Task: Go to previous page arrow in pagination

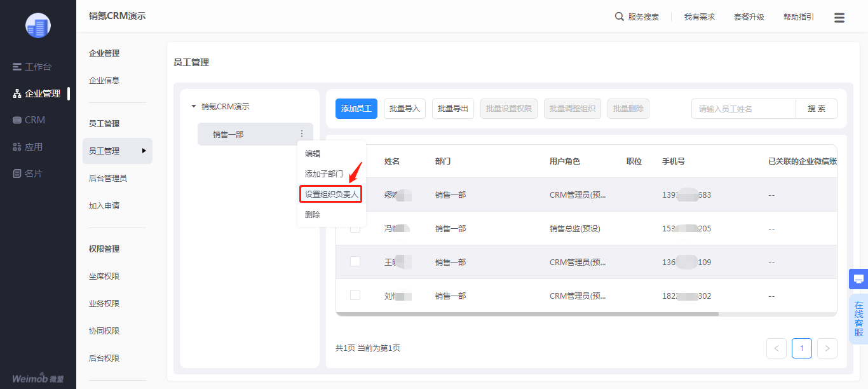Action: coord(776,348)
